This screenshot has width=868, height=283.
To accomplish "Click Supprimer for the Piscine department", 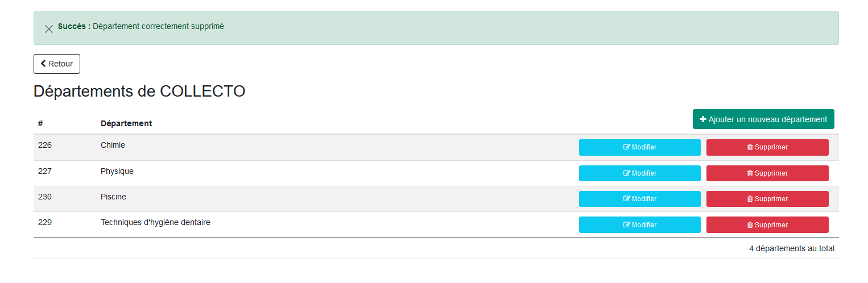I will (767, 199).
